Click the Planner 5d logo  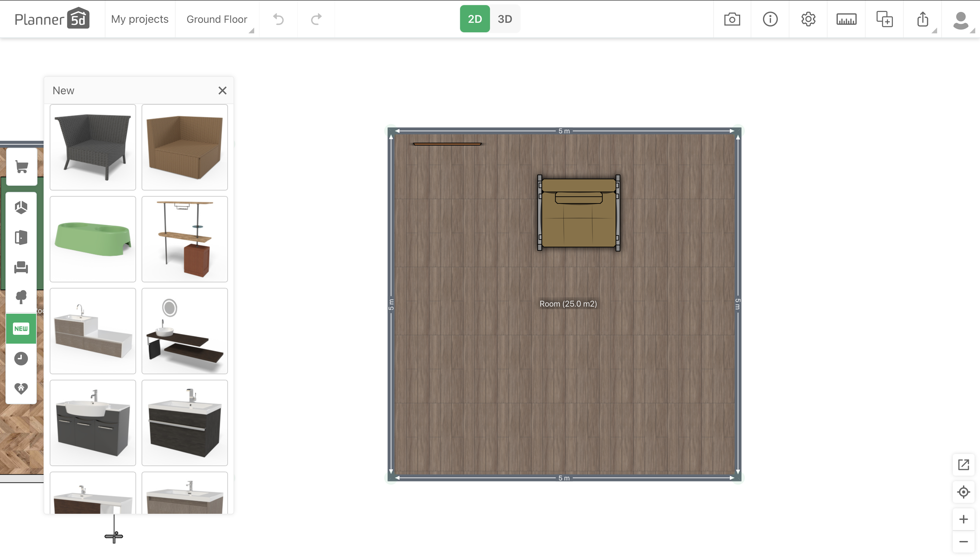[x=52, y=18]
